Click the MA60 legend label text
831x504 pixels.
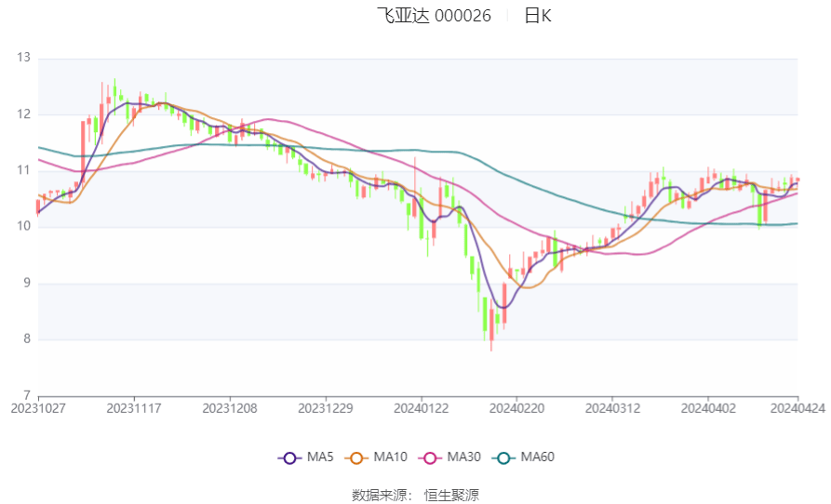537,458
